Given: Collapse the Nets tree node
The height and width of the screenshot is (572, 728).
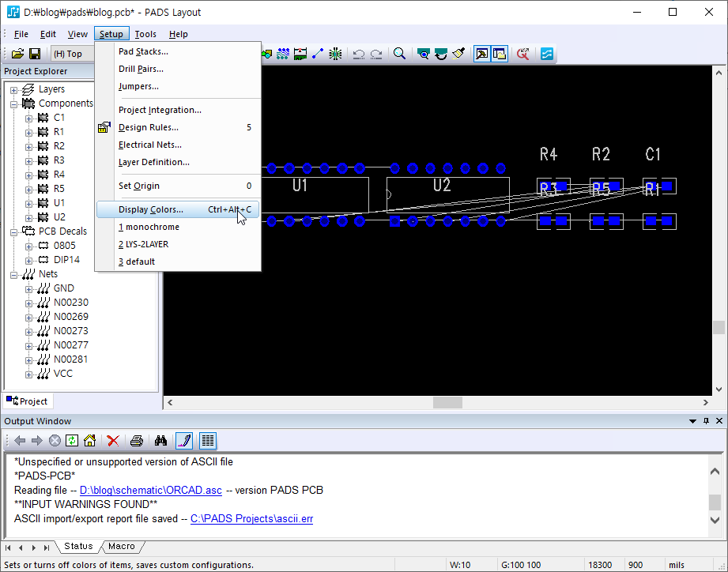Looking at the screenshot, I should (x=14, y=275).
